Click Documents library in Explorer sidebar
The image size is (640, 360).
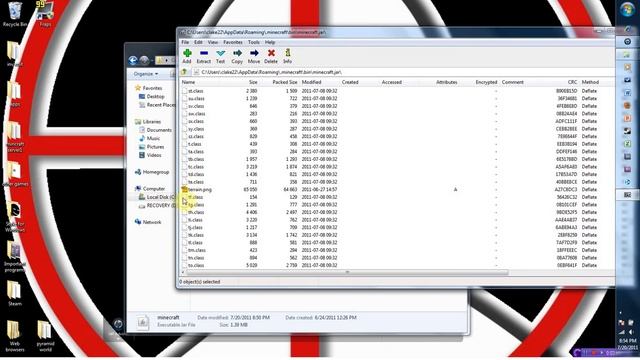pyautogui.click(x=159, y=130)
